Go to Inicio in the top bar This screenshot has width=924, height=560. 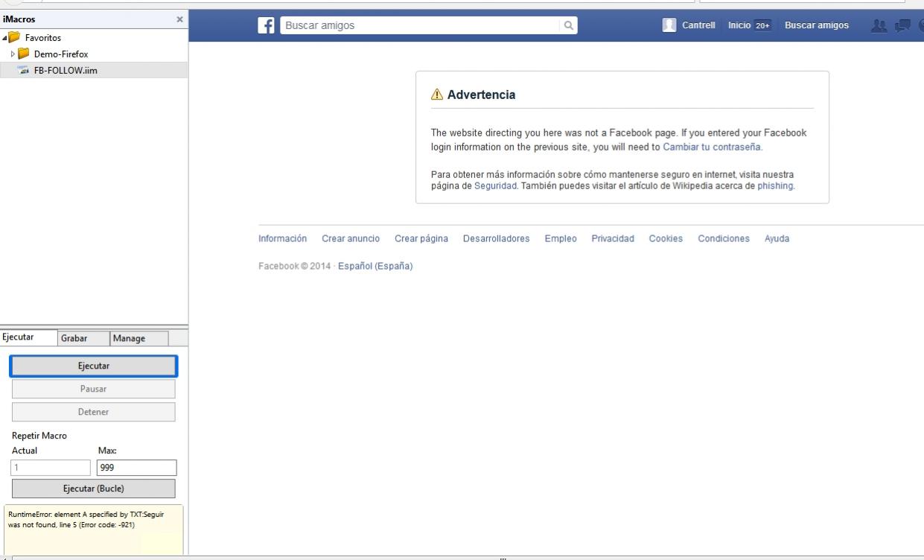pos(739,25)
